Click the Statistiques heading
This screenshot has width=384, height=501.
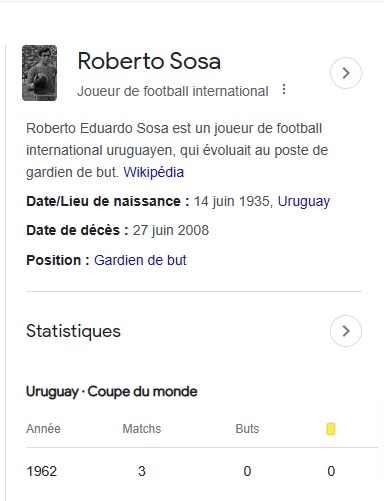coord(73,331)
